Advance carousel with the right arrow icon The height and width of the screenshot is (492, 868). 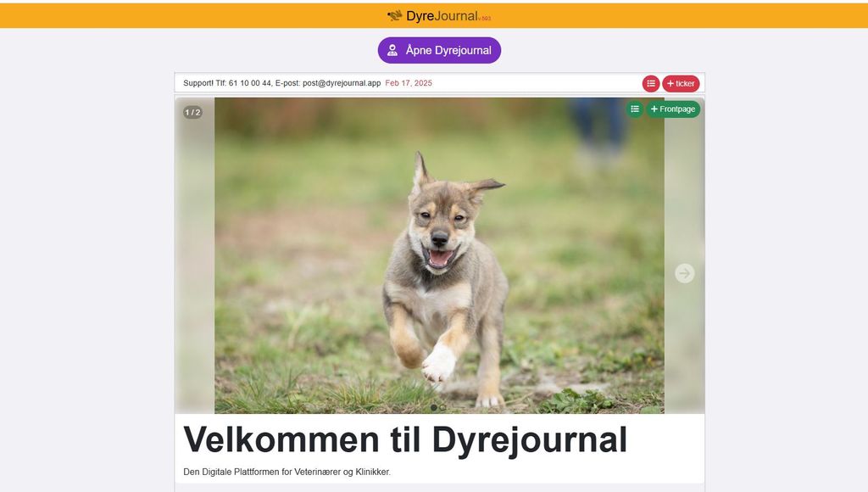[x=685, y=273]
